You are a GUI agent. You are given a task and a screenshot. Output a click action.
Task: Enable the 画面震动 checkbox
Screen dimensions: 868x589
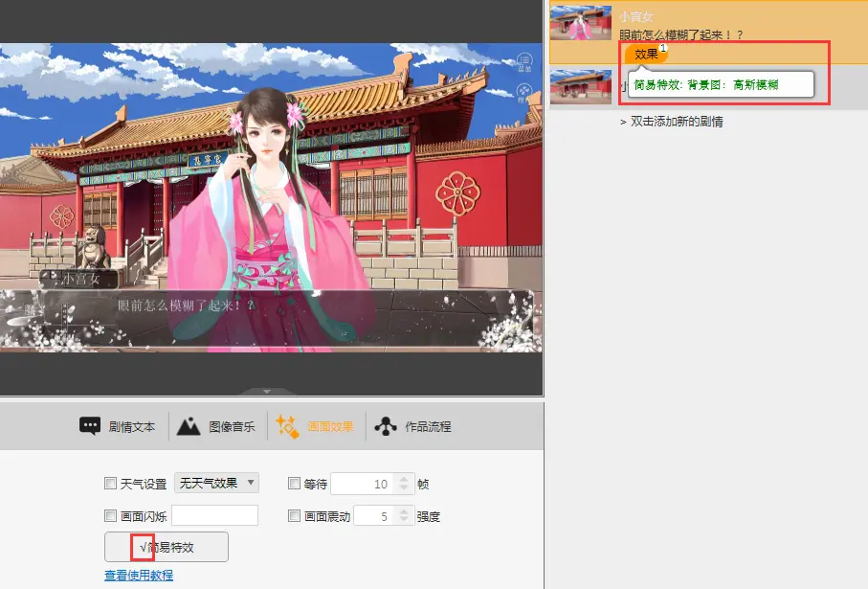point(294,516)
